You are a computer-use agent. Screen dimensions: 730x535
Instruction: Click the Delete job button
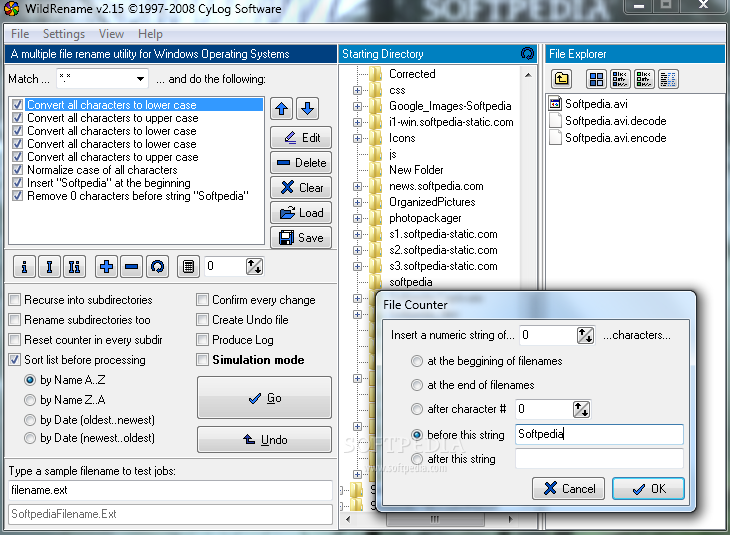coord(301,163)
